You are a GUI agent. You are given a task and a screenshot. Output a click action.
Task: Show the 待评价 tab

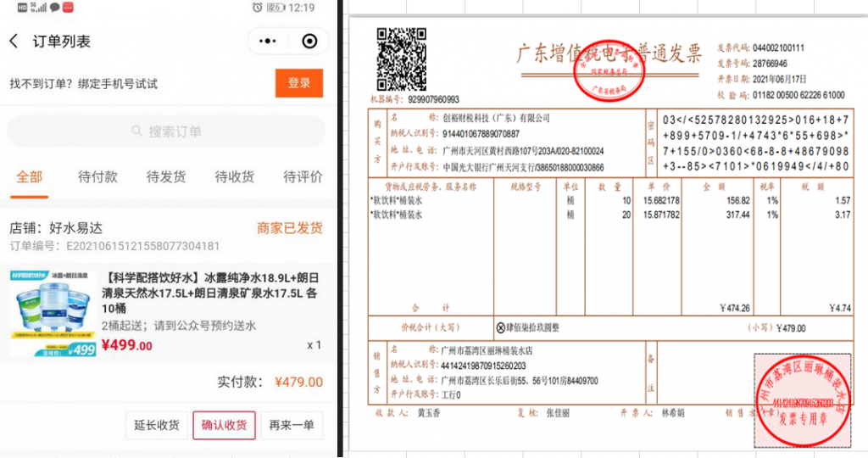click(x=303, y=177)
